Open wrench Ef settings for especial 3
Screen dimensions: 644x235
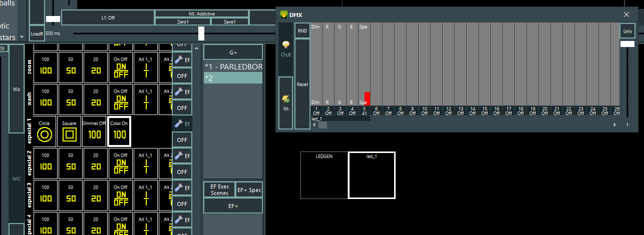tap(182, 187)
